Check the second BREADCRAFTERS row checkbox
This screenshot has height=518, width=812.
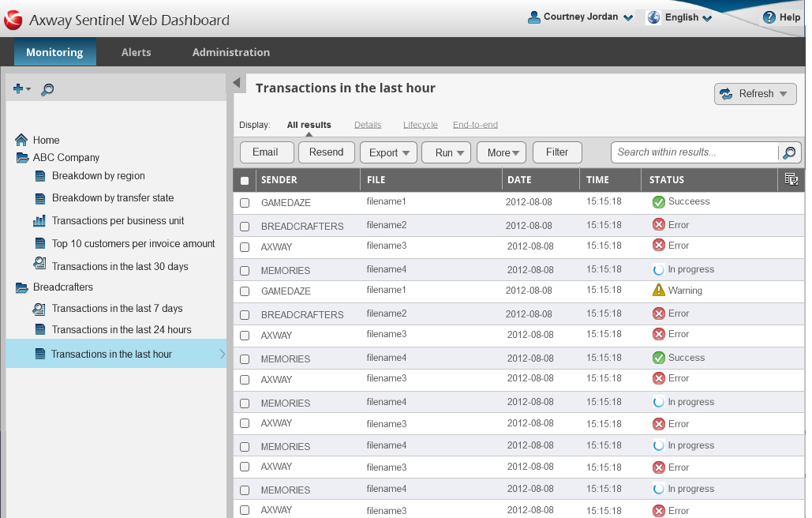click(x=245, y=315)
